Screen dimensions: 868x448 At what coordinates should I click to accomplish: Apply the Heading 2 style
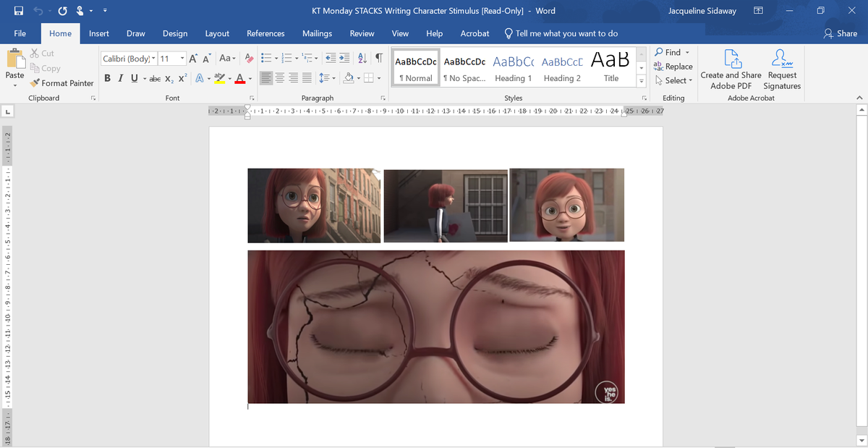(562, 68)
